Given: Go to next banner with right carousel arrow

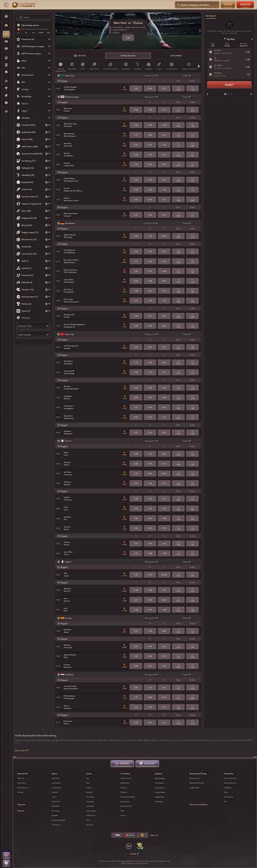Looking at the screenshot, I should tap(199, 31).
